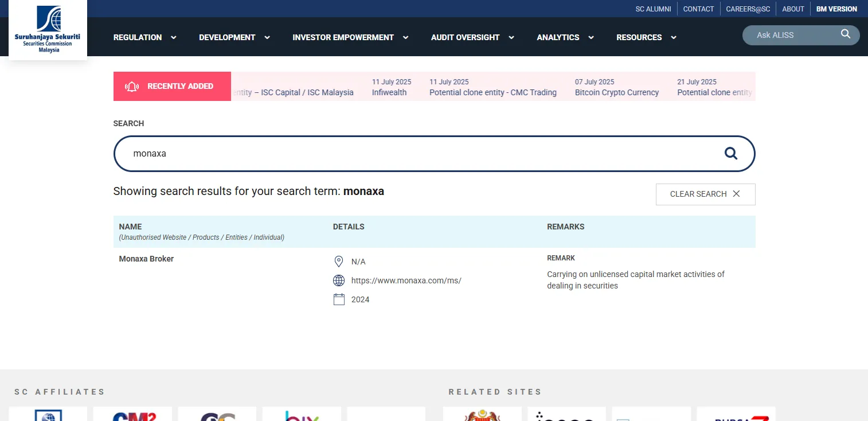The width and height of the screenshot is (868, 421).
Task: Expand the Analytics menu chevron
Action: [x=591, y=37]
